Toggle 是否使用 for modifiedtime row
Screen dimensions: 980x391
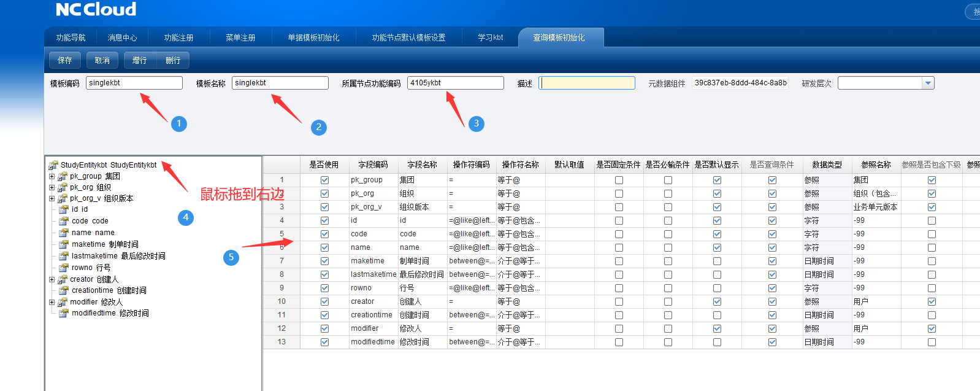(x=324, y=342)
